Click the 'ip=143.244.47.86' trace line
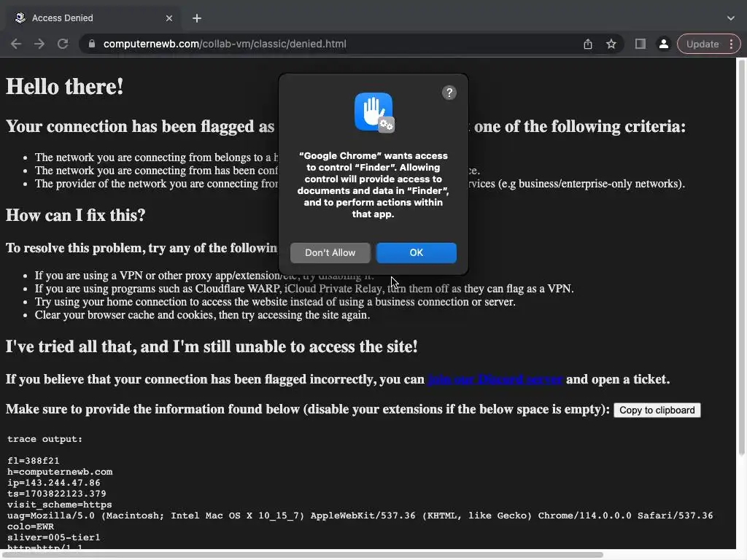Image resolution: width=747 pixels, height=560 pixels. pos(53,483)
